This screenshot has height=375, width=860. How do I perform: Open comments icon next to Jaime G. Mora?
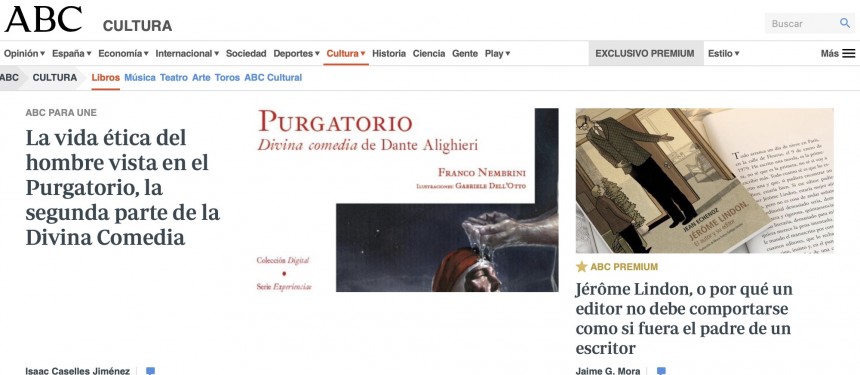pyautogui.click(x=661, y=371)
